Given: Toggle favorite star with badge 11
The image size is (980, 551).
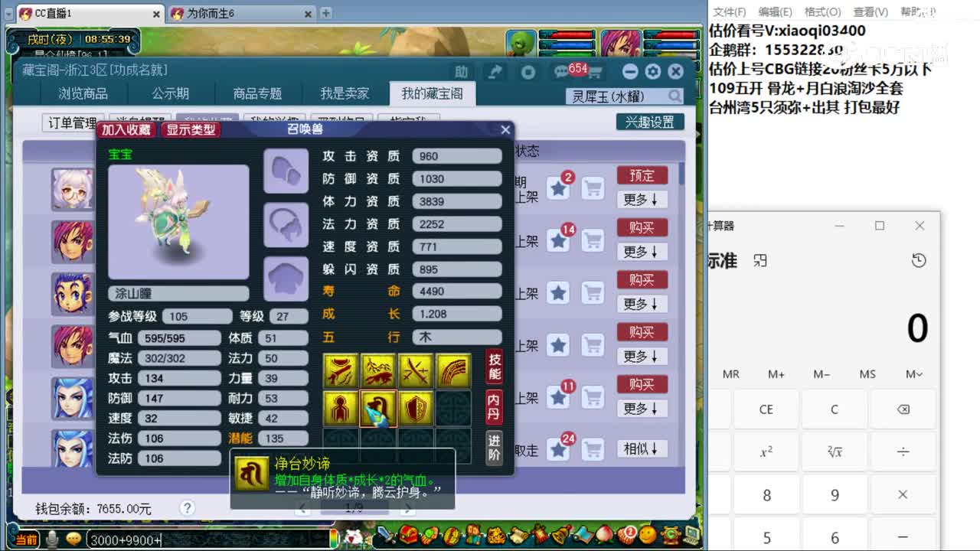Looking at the screenshot, I should tap(559, 396).
